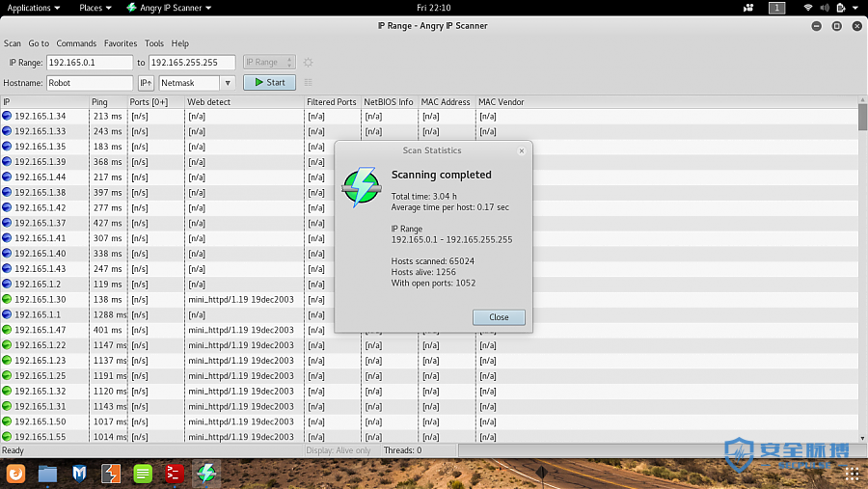This screenshot has width=868, height=489.
Task: Click the battery icon in top bar
Action: coord(841,8)
